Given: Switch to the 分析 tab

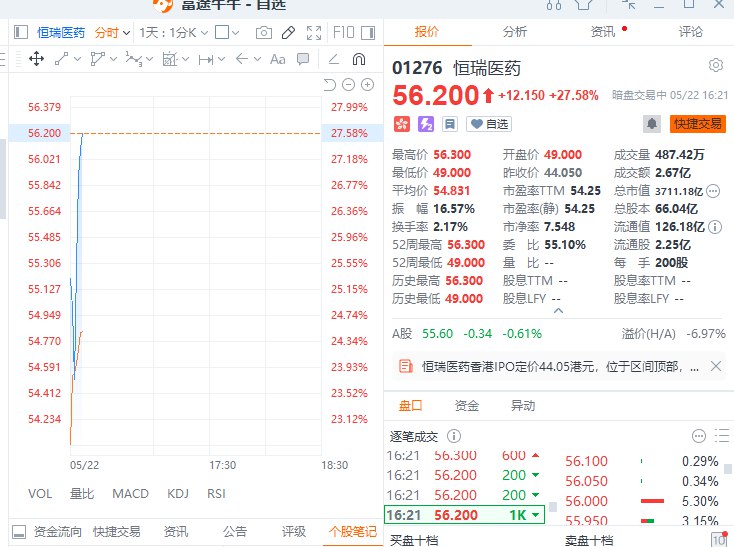Looking at the screenshot, I should [x=515, y=32].
